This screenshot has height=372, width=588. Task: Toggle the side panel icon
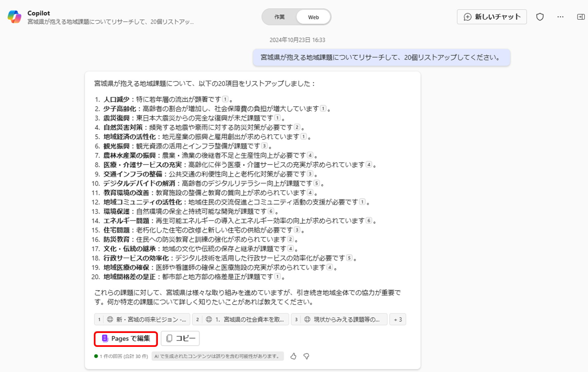tap(581, 17)
